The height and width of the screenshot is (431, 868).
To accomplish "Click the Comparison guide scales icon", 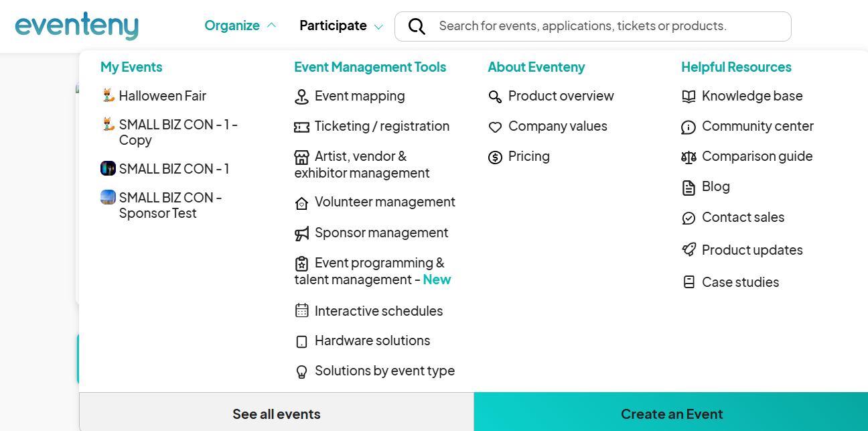I will 689,157.
